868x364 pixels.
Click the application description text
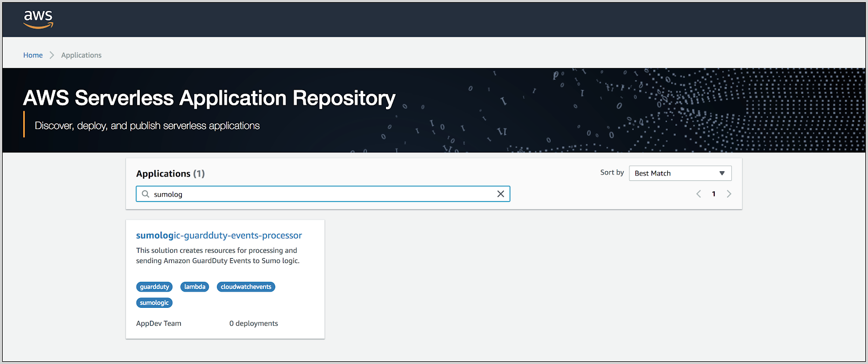[218, 255]
